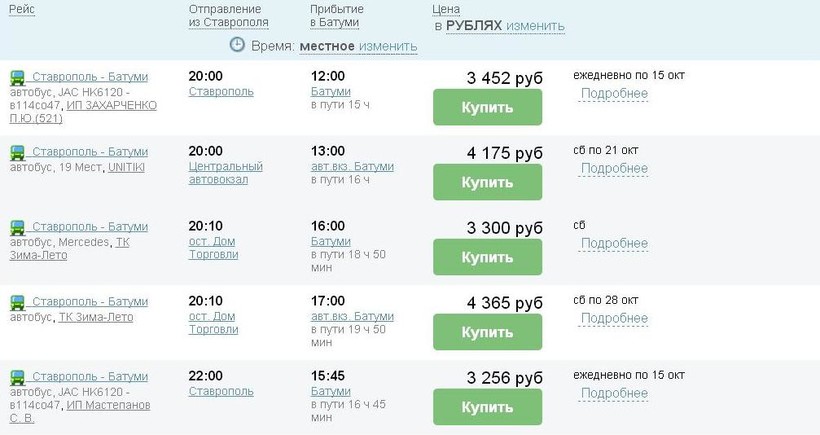Change currency via изменить link near РУБЛЯХ
Viewport: 820px width, 435px height.
(x=535, y=26)
